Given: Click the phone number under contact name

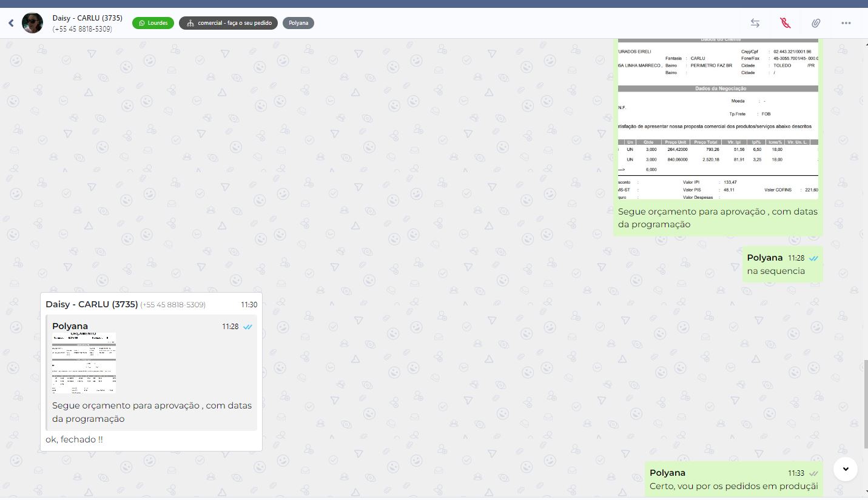Looking at the screenshot, I should point(82,29).
